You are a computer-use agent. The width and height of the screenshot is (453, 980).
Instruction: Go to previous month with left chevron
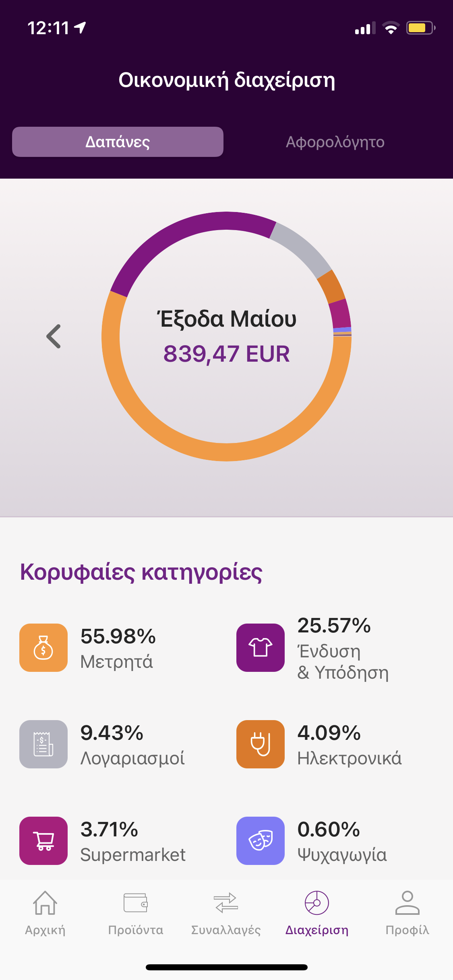pyautogui.click(x=54, y=336)
